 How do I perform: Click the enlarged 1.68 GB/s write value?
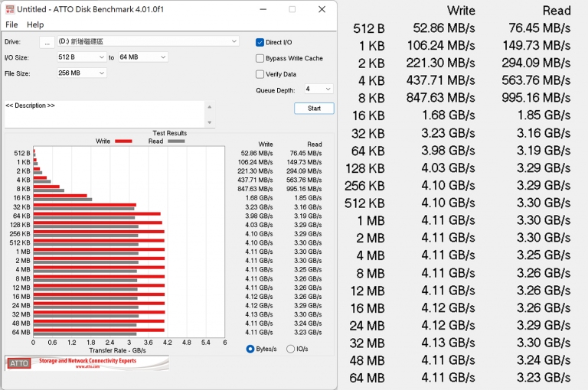(x=448, y=115)
